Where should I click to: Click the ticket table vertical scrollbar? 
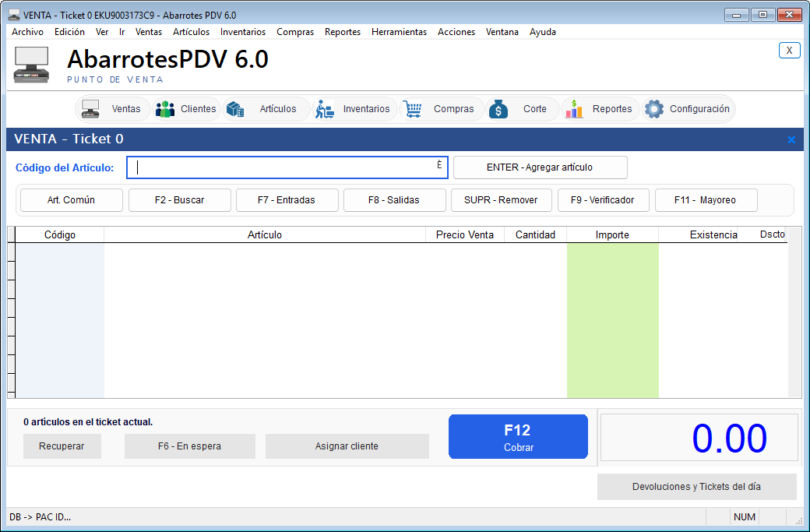coord(794,312)
